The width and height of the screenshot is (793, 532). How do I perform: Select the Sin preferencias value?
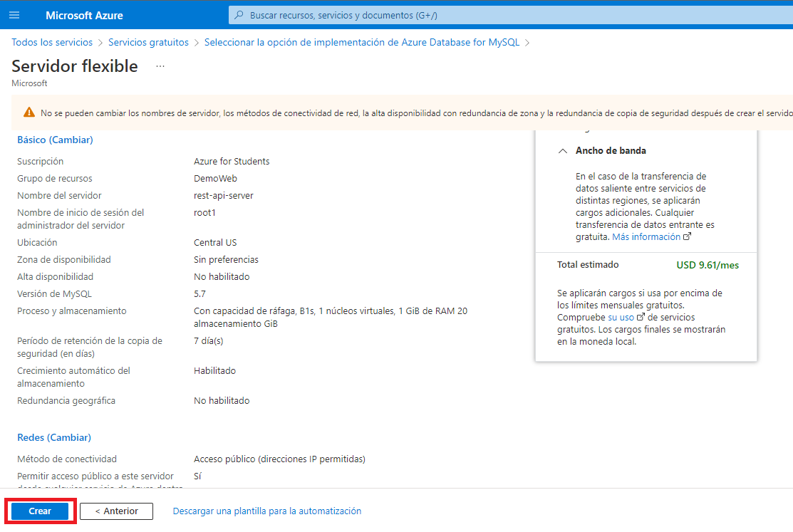pyautogui.click(x=226, y=260)
